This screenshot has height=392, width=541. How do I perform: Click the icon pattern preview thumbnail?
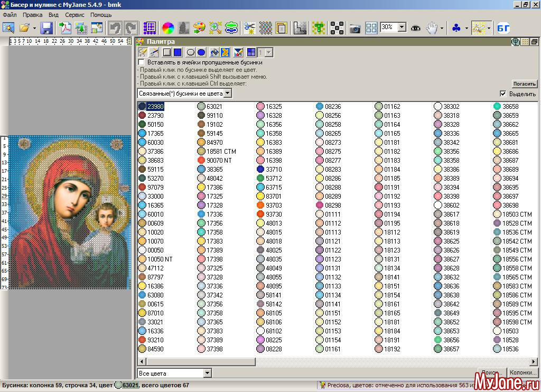(70, 212)
